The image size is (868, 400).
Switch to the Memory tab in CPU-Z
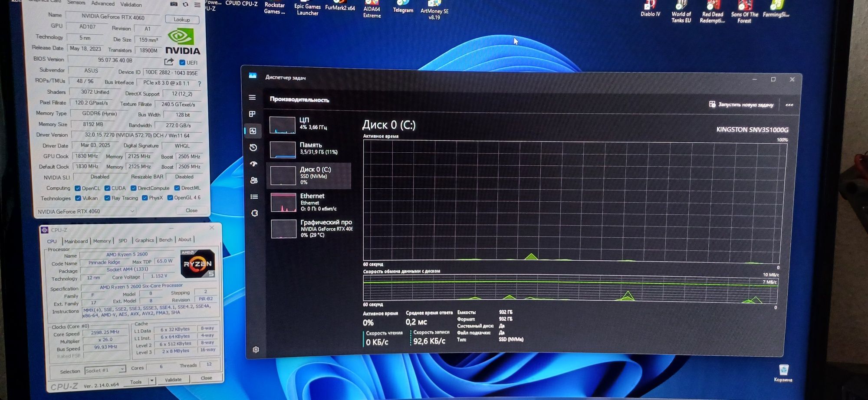pyautogui.click(x=102, y=241)
